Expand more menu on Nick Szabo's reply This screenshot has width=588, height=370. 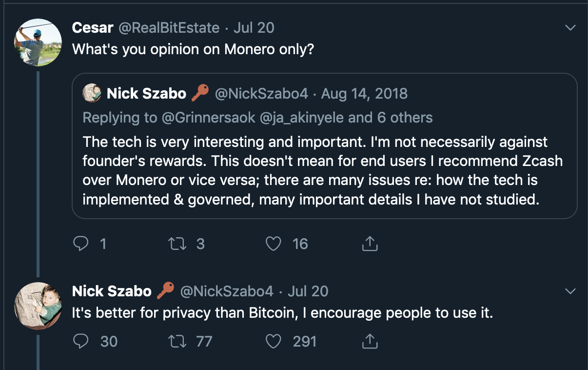click(570, 291)
